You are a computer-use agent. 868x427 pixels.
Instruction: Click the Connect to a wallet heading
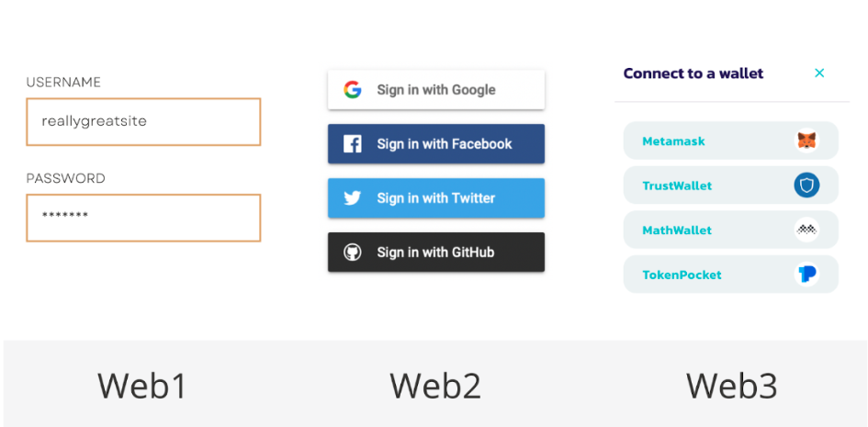coord(693,73)
